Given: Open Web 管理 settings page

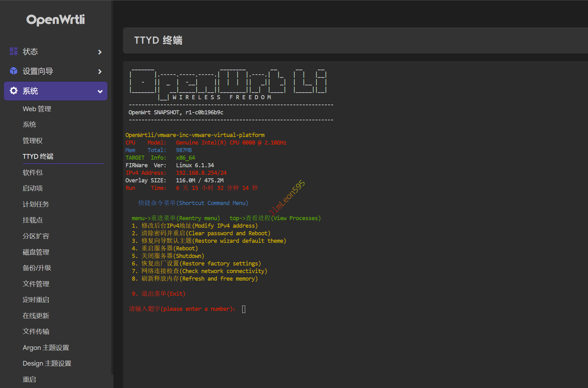Looking at the screenshot, I should pos(37,109).
